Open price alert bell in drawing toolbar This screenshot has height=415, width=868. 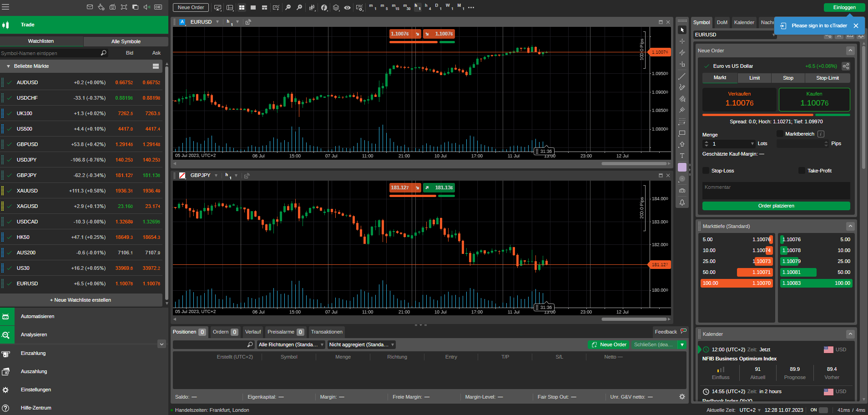click(x=682, y=202)
